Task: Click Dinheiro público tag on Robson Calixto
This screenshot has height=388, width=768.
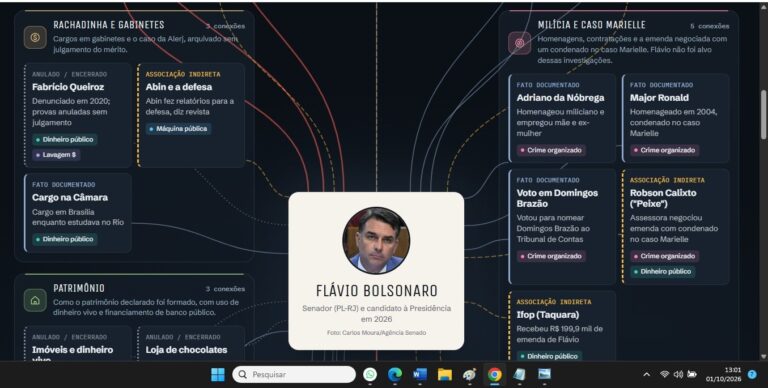Action: pyautogui.click(x=663, y=271)
